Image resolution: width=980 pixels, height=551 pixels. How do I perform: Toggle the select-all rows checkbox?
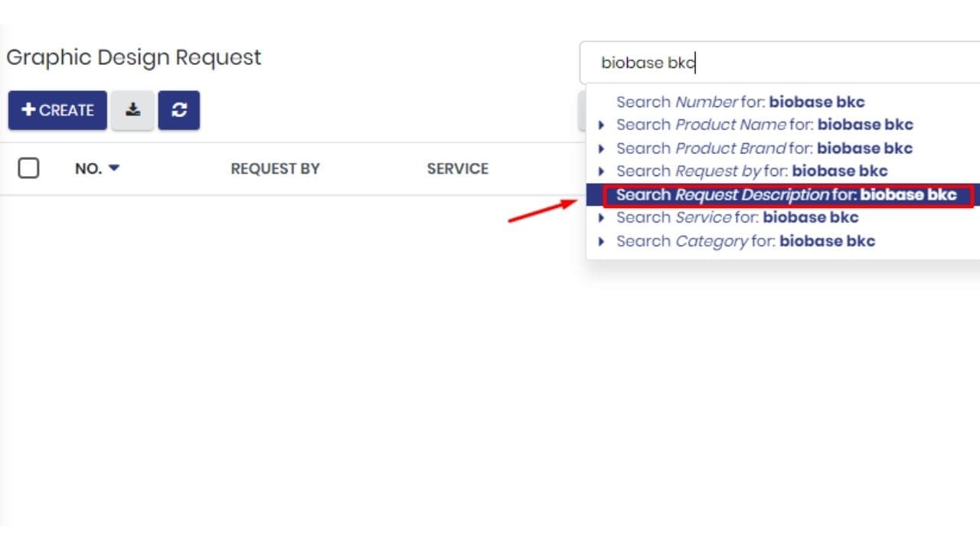pos(28,168)
